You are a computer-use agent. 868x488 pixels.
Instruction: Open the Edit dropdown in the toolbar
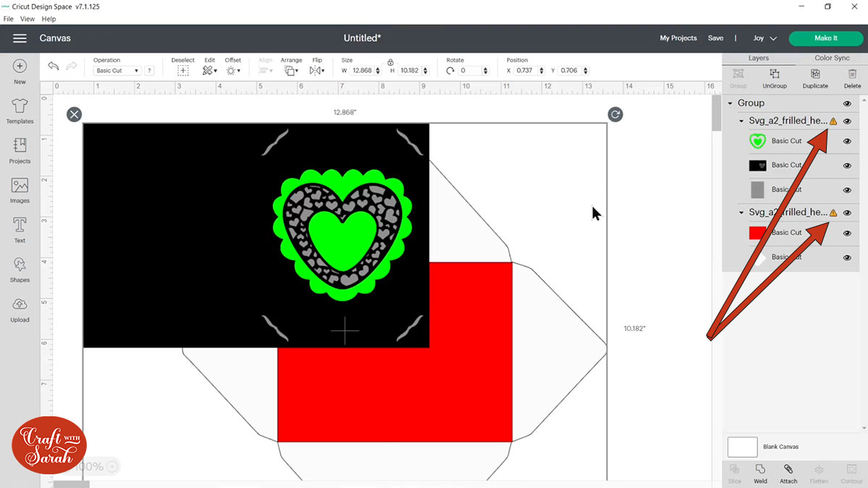tap(210, 70)
